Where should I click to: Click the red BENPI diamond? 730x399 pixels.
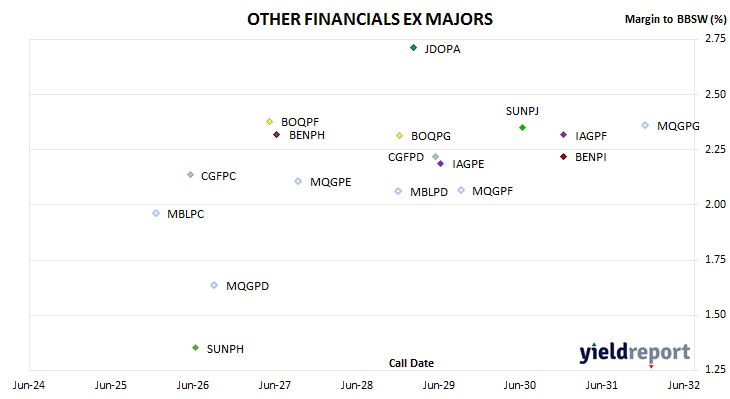coord(563,156)
